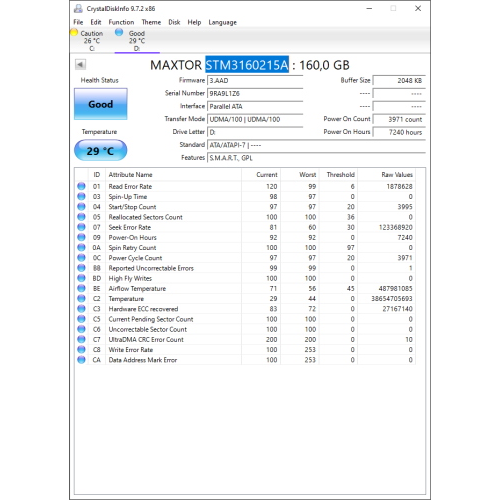
Task: Click the Firmware field showing 3.AAD
Action: [x=255, y=81]
